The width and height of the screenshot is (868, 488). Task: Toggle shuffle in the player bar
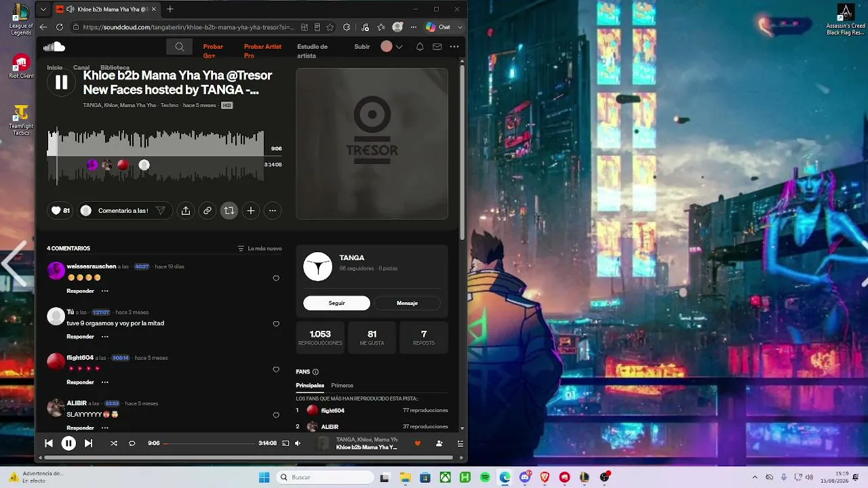[x=113, y=443]
